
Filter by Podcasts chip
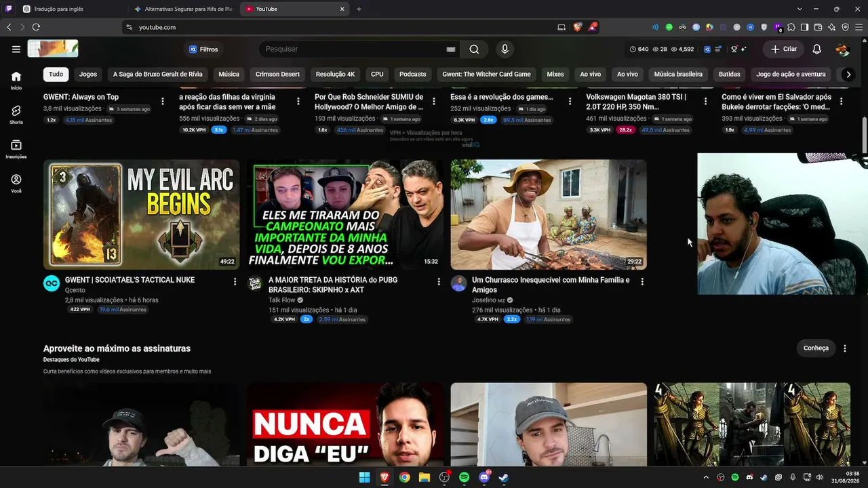[413, 75]
